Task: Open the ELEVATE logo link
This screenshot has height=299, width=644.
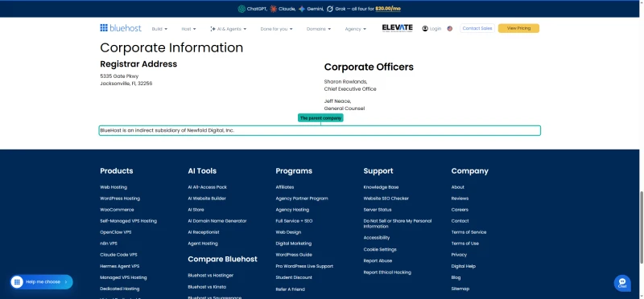Action: 397,28
